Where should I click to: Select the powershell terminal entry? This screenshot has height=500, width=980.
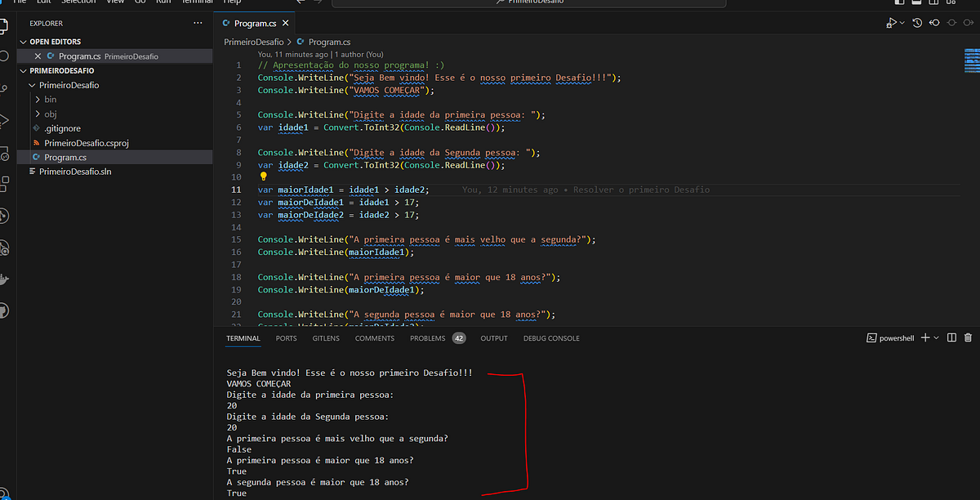pos(889,337)
